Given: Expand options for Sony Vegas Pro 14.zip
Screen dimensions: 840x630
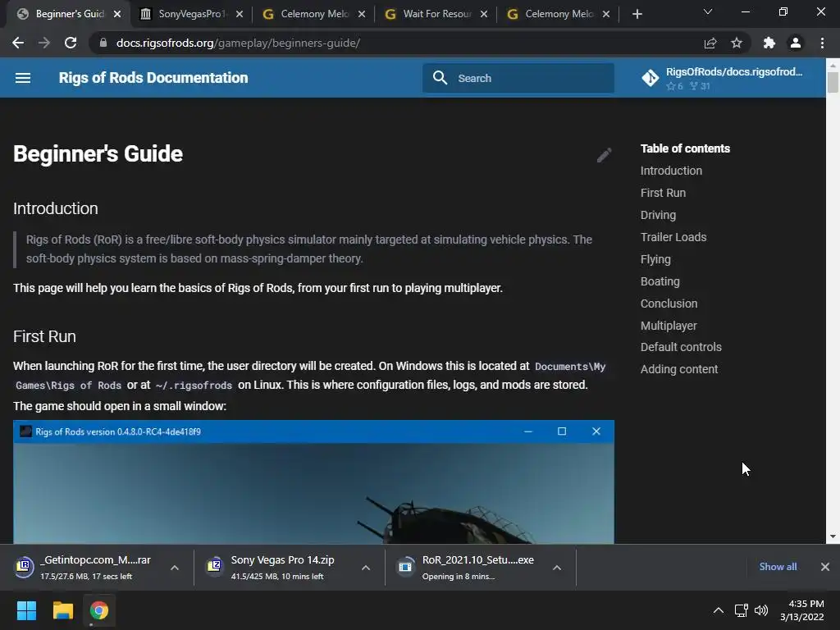Looking at the screenshot, I should click(x=366, y=568).
